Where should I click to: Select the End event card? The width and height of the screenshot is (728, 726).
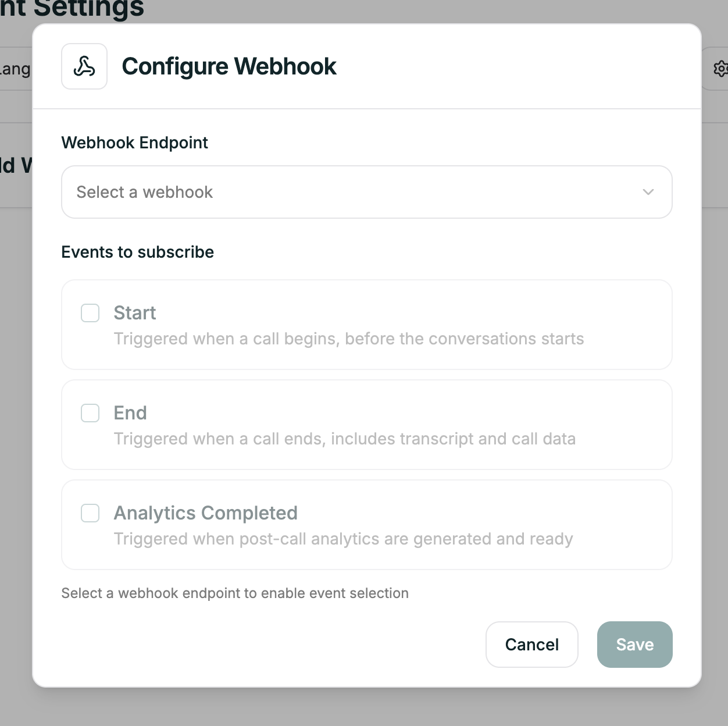[x=366, y=425]
